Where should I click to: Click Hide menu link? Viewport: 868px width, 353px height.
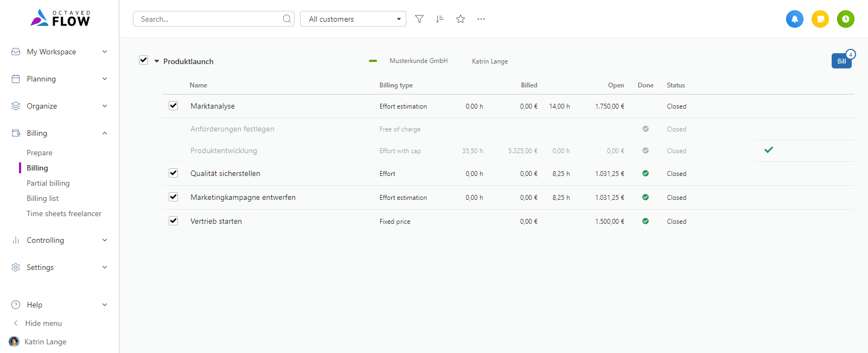click(43, 323)
